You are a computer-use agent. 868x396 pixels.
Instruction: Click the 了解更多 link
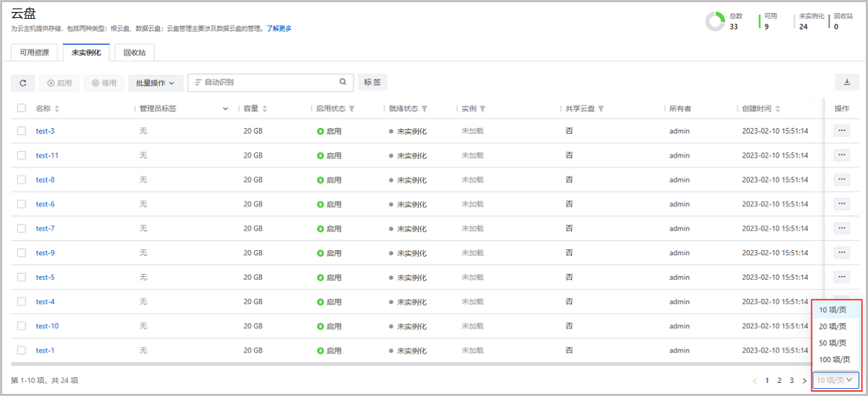[x=279, y=29]
